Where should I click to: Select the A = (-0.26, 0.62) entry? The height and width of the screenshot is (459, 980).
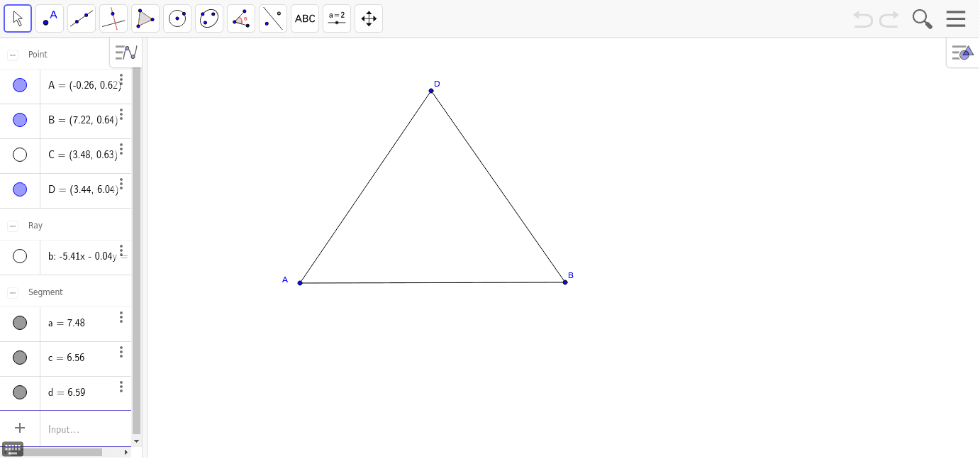[84, 85]
